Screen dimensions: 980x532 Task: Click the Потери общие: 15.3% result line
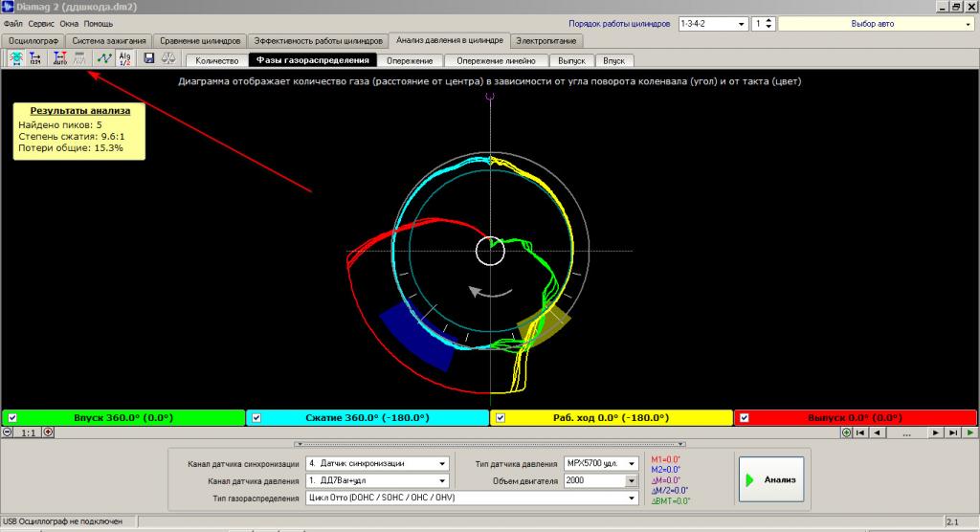[x=71, y=148]
